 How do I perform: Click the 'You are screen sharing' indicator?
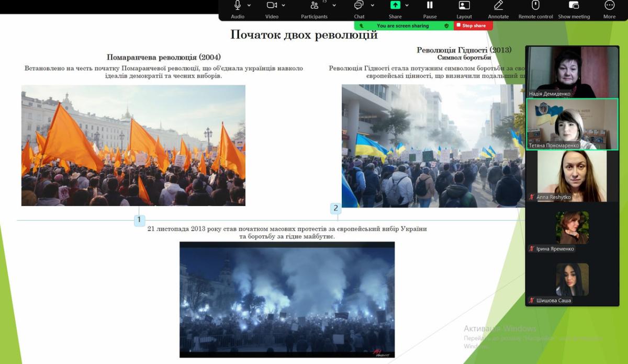point(402,26)
